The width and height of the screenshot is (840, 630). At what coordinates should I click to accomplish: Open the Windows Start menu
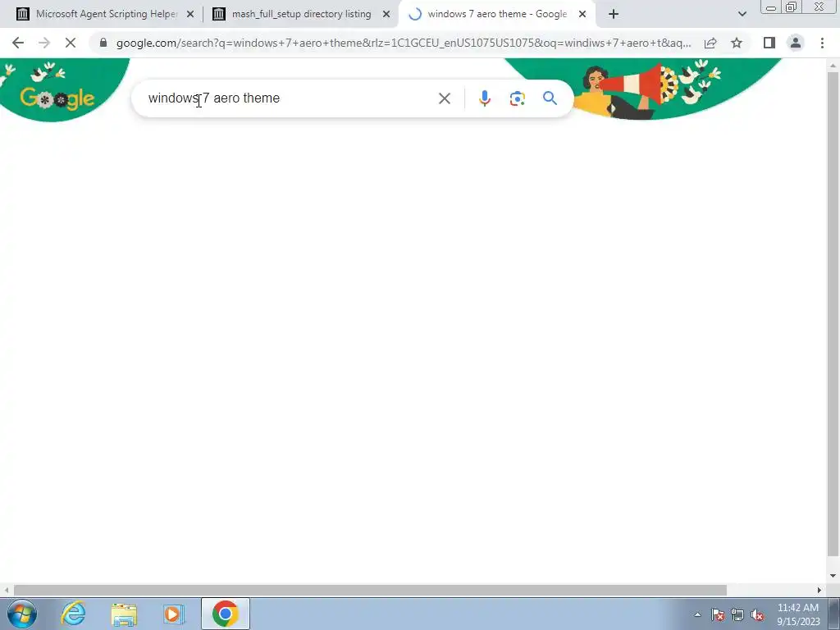[21, 614]
